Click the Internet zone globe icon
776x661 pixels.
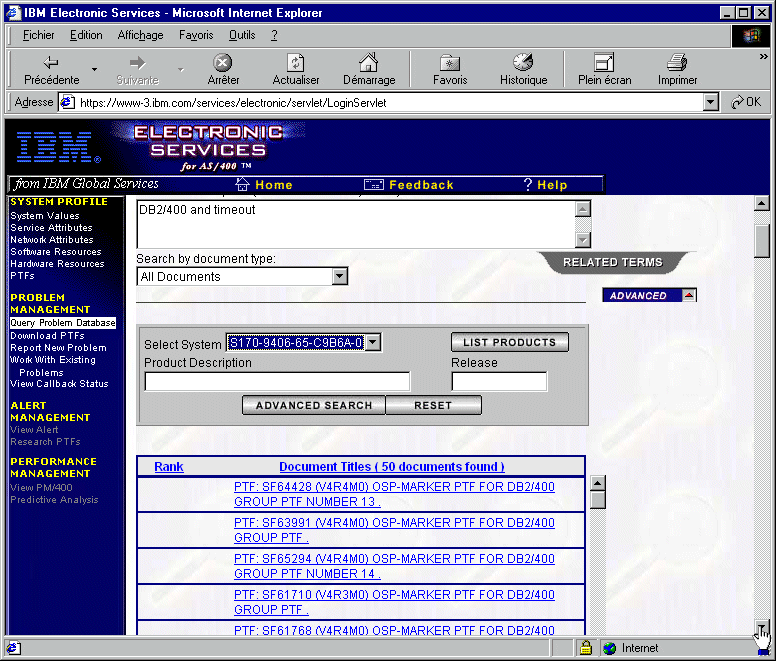pyautogui.click(x=610, y=648)
